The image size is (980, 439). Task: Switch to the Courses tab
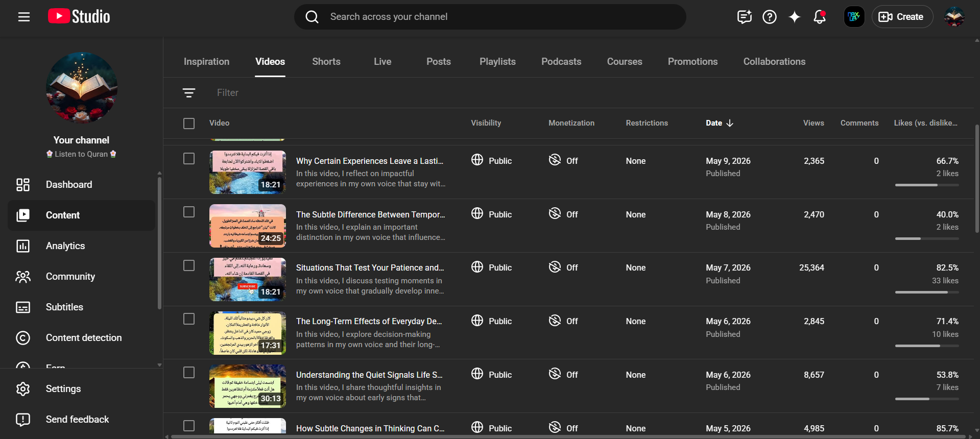(625, 62)
